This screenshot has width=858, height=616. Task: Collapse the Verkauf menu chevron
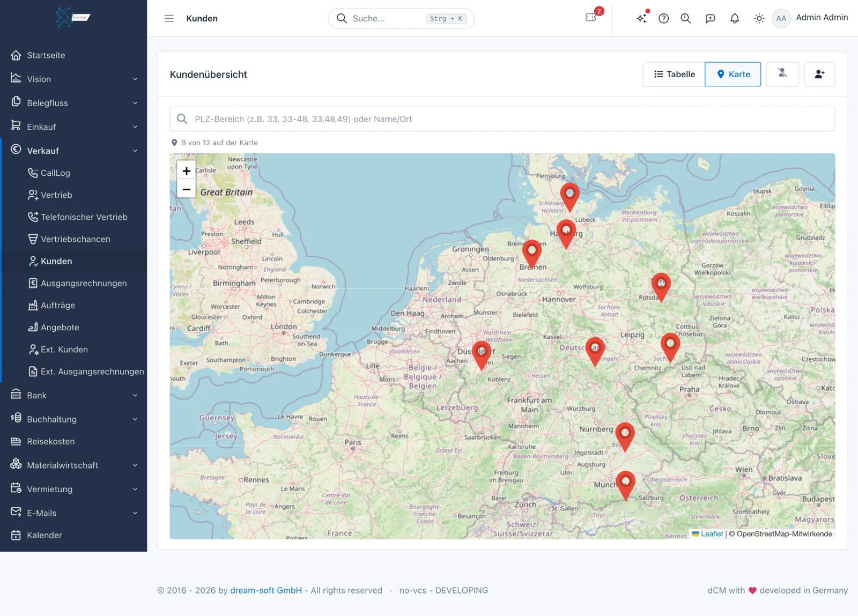(x=135, y=151)
